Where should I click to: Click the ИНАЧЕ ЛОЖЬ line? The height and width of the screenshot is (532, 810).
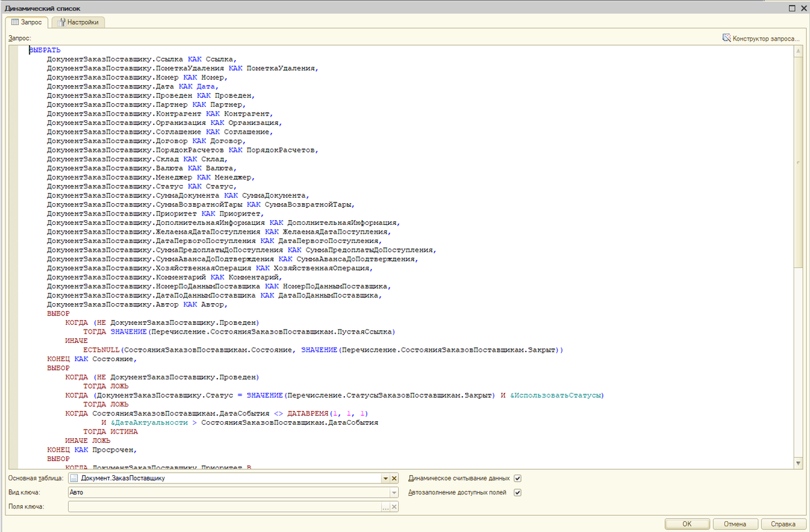(88, 440)
